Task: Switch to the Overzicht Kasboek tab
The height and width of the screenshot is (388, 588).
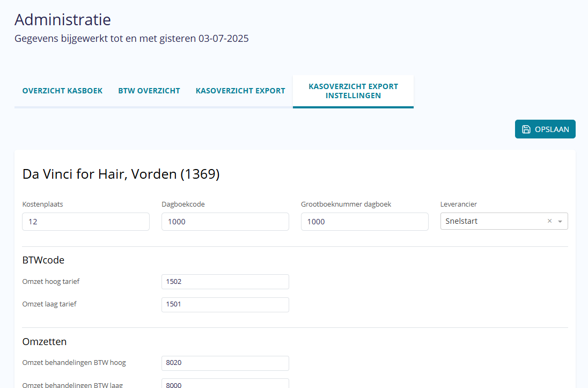Action: coord(62,91)
